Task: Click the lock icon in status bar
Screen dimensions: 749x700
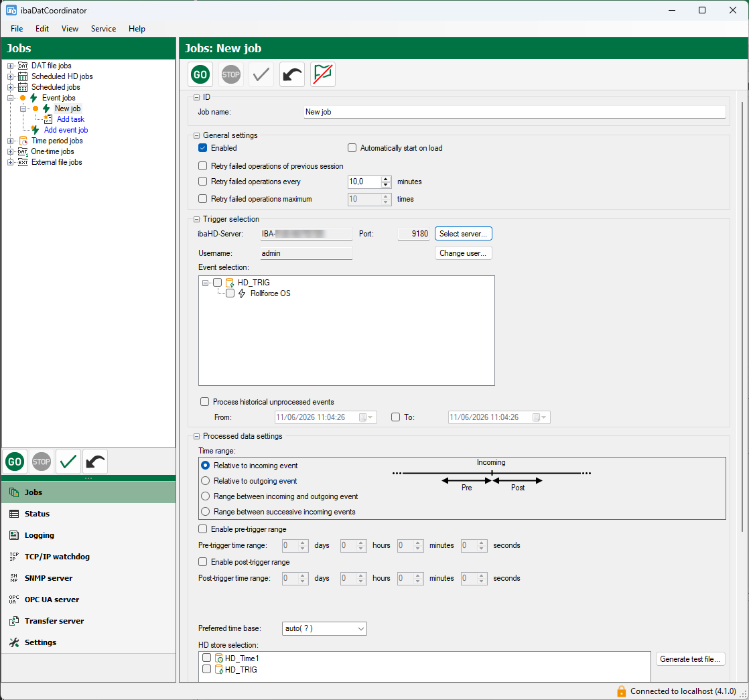Action: (622, 691)
